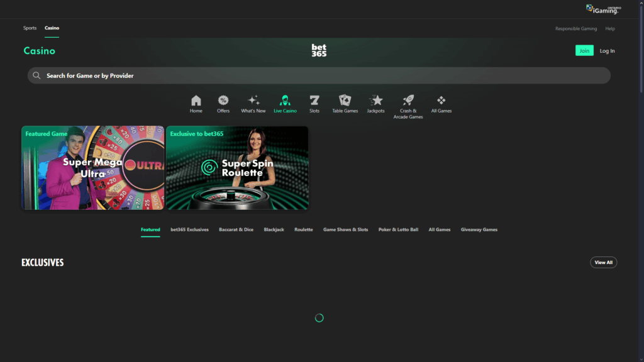Open the Slots seven icon
The width and height of the screenshot is (644, 362).
pyautogui.click(x=314, y=101)
